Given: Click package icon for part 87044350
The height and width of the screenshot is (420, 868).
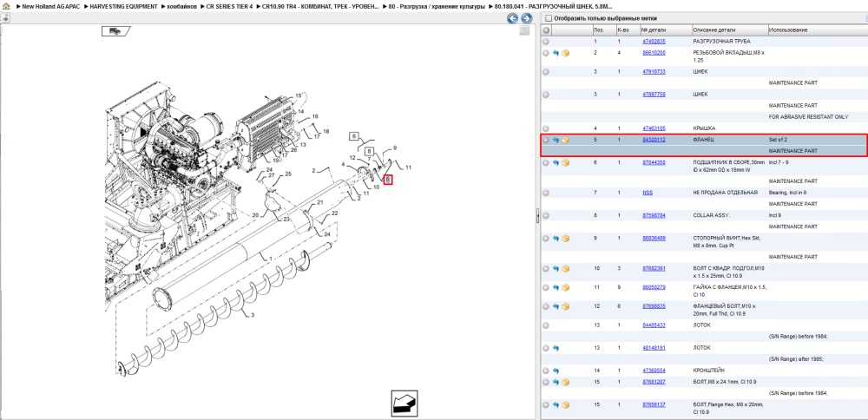Looking at the screenshot, I should coord(566,162).
